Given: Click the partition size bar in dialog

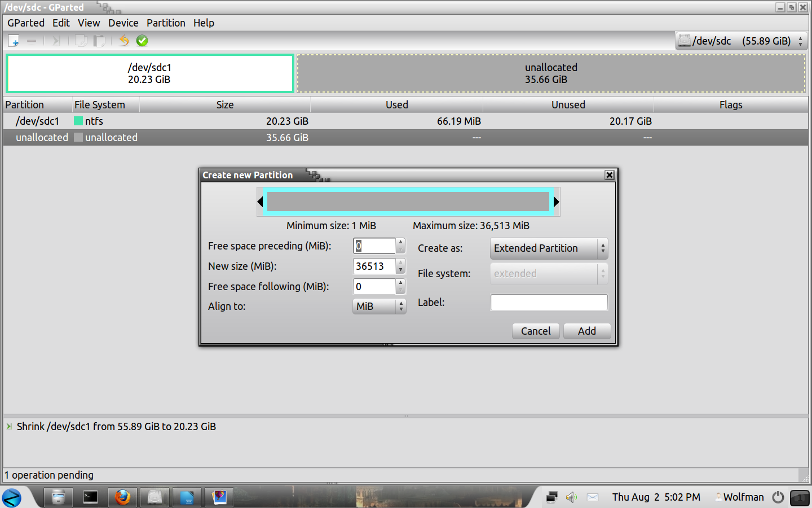Looking at the screenshot, I should click(408, 202).
